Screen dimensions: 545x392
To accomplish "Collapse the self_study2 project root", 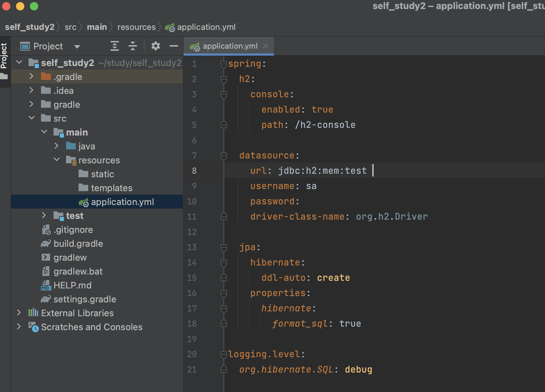I will (19, 62).
